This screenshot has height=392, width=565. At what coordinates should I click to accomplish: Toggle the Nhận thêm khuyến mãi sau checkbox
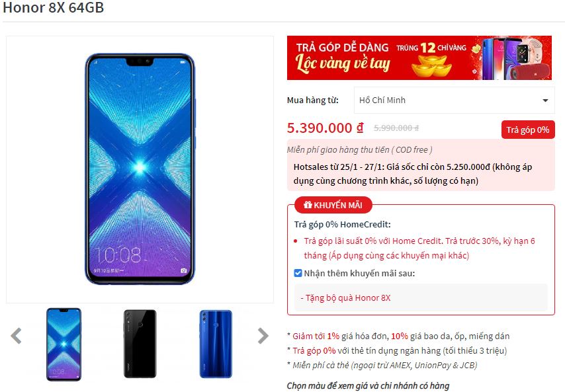pos(298,273)
